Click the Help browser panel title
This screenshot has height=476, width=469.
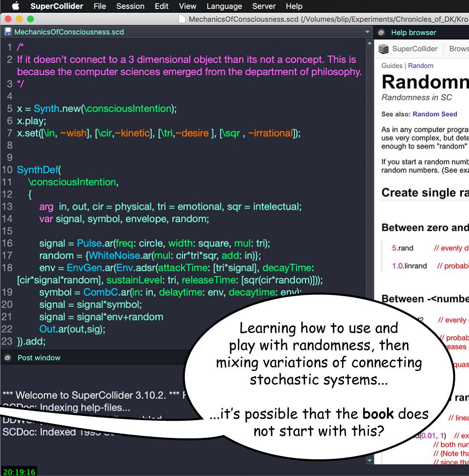point(414,32)
